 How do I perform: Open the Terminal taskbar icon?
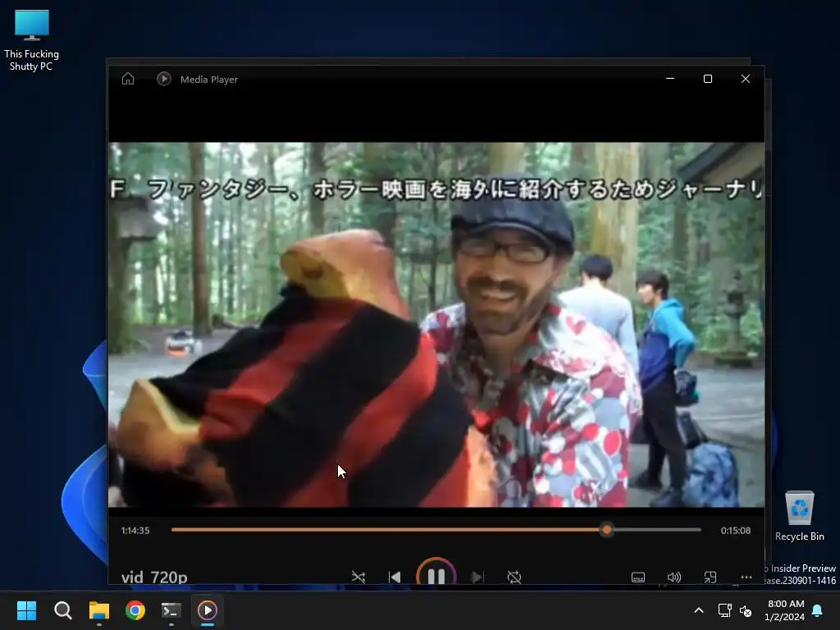point(171,610)
